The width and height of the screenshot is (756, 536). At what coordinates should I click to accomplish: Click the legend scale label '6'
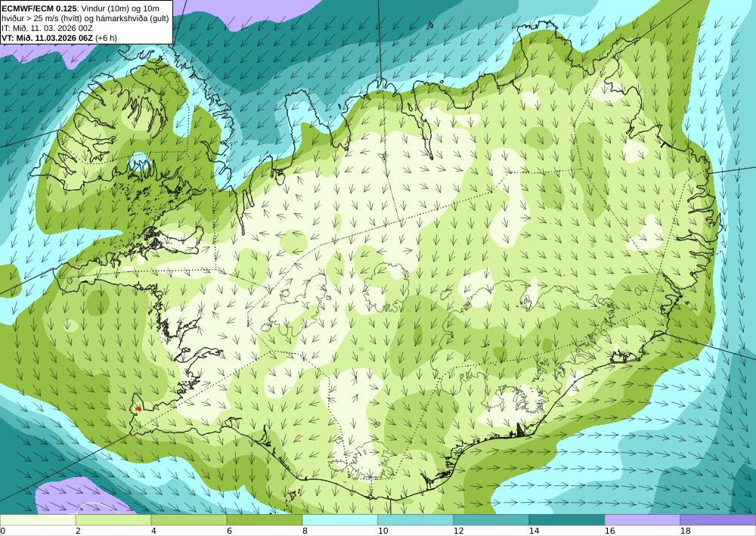click(x=229, y=531)
